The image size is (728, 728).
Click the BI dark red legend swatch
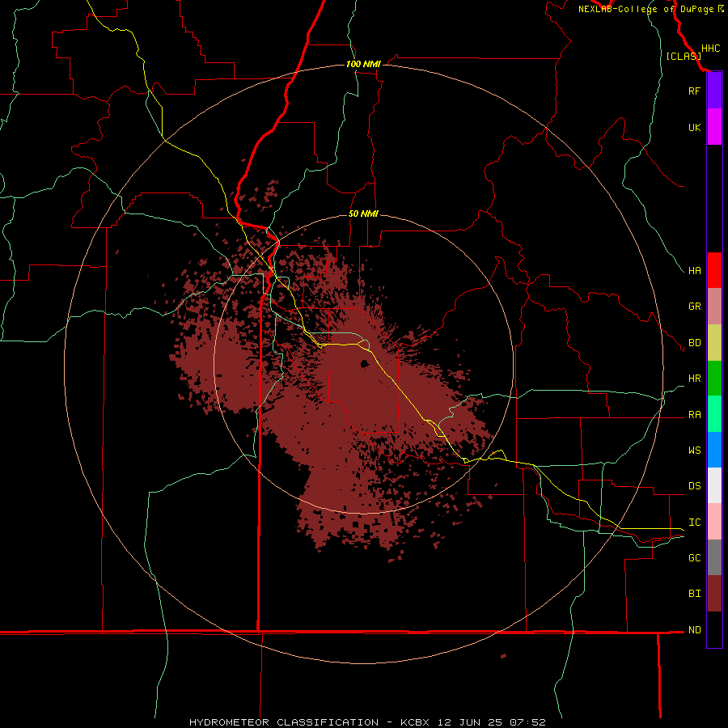click(714, 594)
